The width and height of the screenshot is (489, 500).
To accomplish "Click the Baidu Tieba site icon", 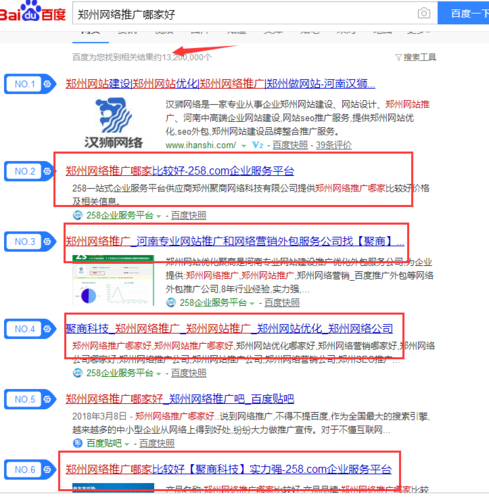I will (x=78, y=443).
